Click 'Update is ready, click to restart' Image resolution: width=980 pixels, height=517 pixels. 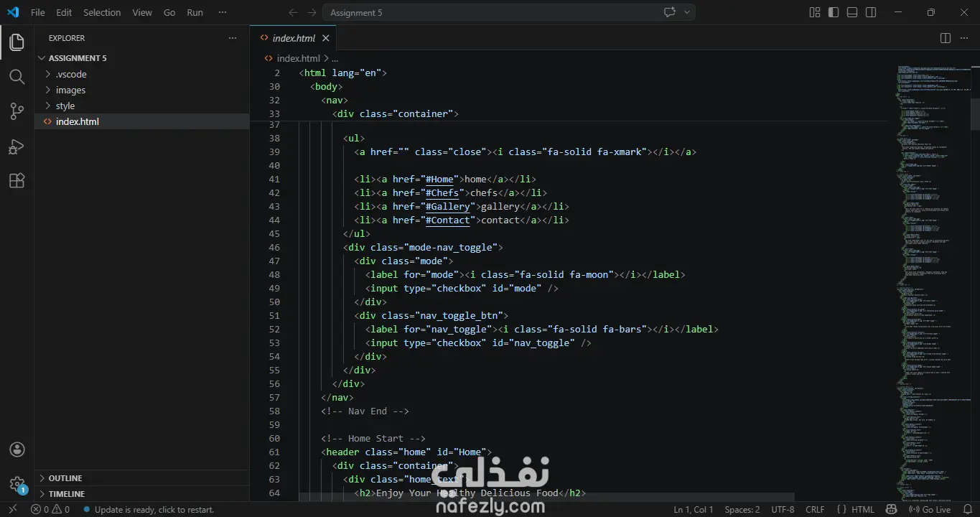point(149,509)
